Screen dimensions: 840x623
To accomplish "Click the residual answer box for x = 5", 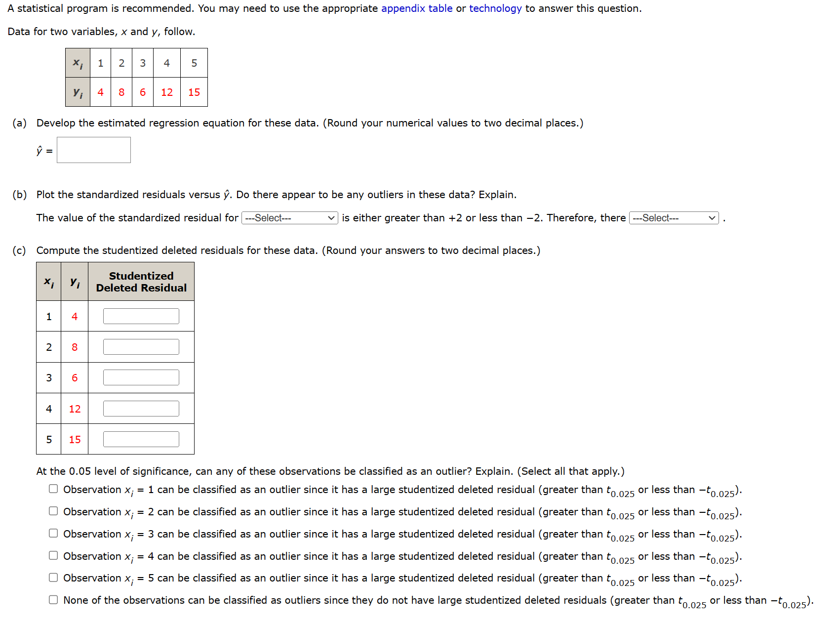I will pos(141,439).
